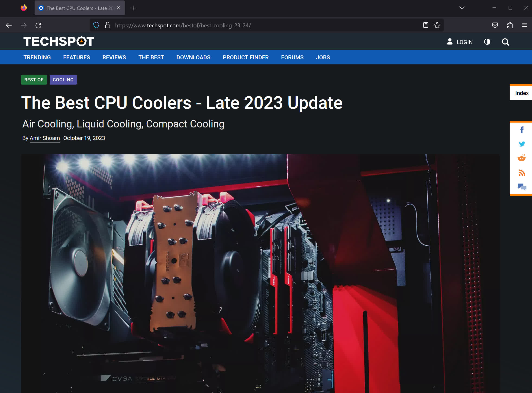This screenshot has height=393, width=532.
Task: Open the RSS feed icon
Action: [x=522, y=173]
